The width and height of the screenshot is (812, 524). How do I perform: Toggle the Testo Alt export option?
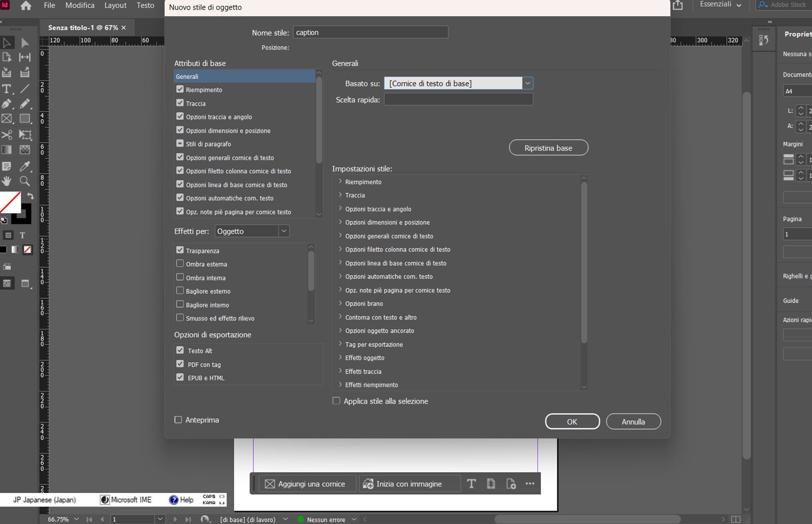(x=180, y=350)
